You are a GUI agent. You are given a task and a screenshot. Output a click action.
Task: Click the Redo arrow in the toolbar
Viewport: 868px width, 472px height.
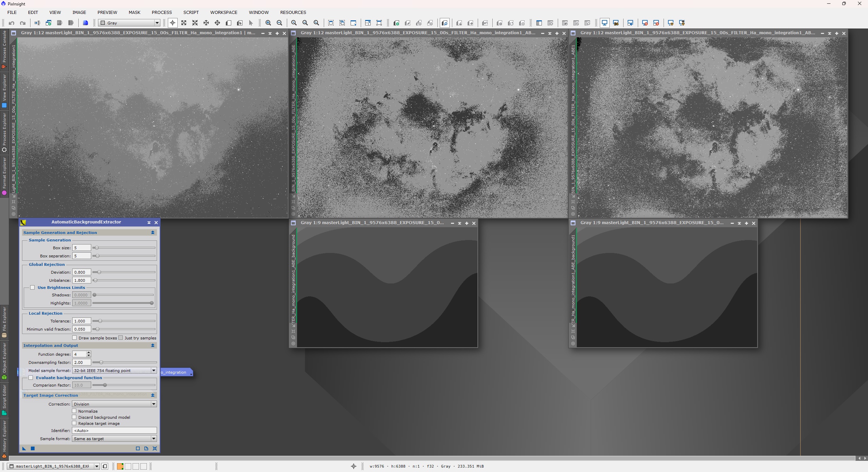point(23,23)
